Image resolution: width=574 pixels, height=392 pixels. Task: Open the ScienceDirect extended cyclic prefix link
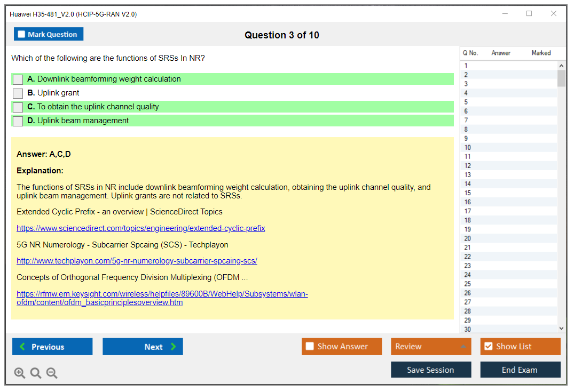(140, 228)
